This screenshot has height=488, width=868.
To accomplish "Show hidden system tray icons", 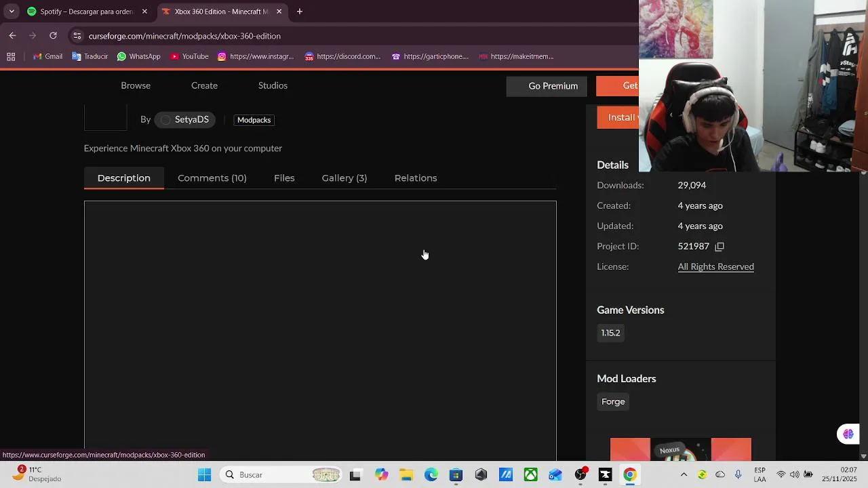I will point(684,474).
